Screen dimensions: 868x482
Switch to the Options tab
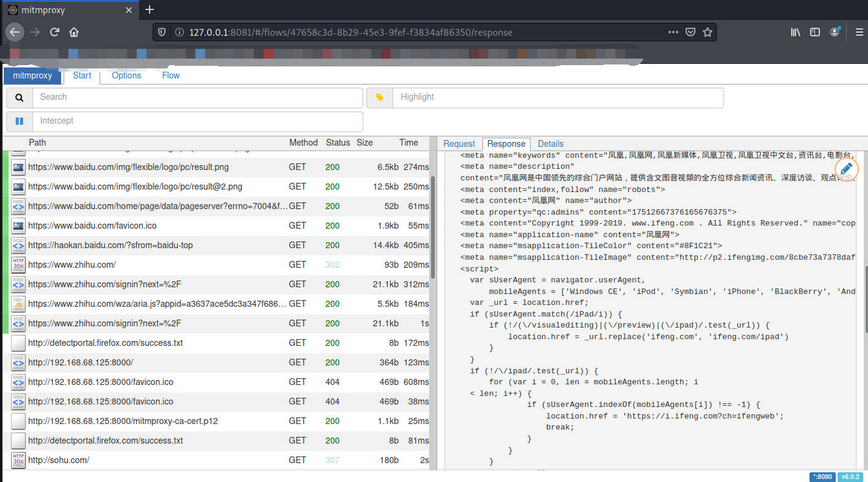click(x=126, y=76)
